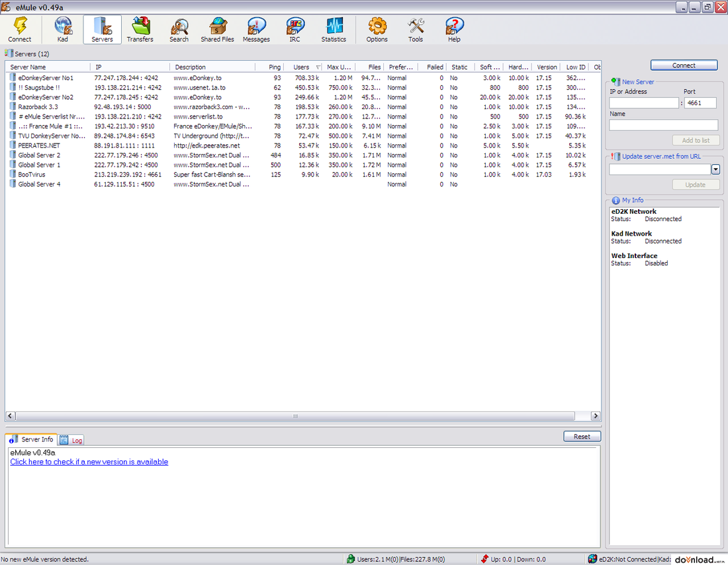Viewport: 728px width, 565px height.
Task: Open the Kad network toolbar icon
Action: click(63, 26)
